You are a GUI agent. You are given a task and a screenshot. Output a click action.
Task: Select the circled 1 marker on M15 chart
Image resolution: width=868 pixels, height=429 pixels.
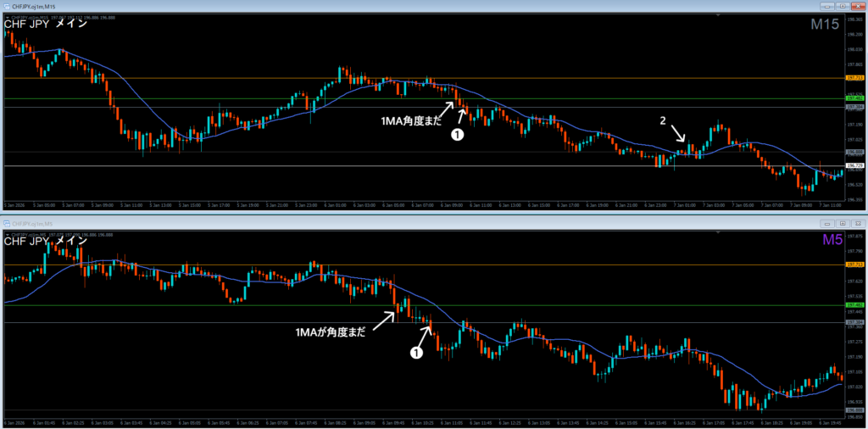coord(457,134)
